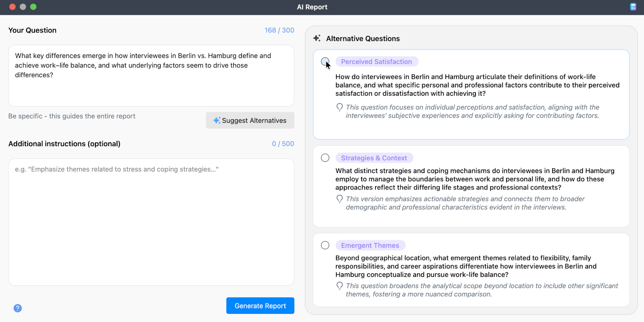The height and width of the screenshot is (322, 644).
Task: Select the Perceived Satisfaction alternative question
Action: [x=325, y=61]
